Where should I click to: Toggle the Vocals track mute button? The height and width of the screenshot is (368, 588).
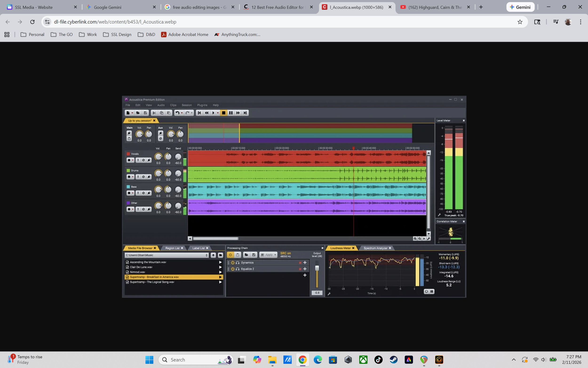143,160
